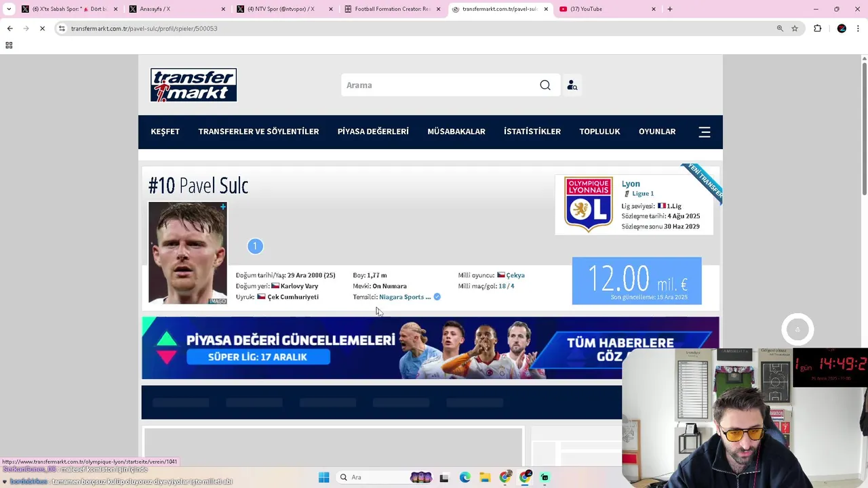The image size is (868, 488).
Task: Click the zoom magnifier icon in address bar
Action: (780, 28)
